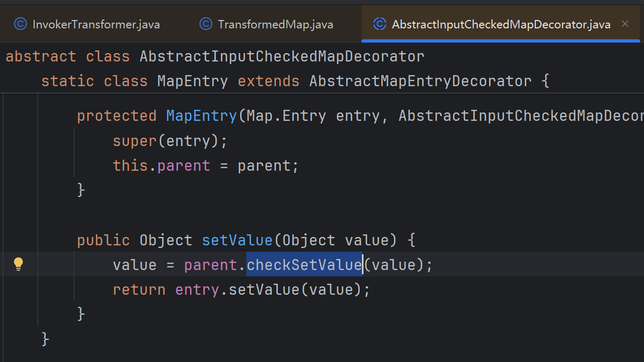Click the return keyword
The height and width of the screenshot is (362, 644).
tap(139, 289)
